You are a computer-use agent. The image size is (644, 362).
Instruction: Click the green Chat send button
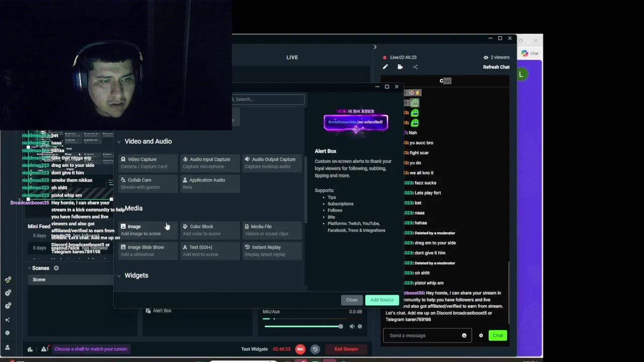tap(498, 335)
